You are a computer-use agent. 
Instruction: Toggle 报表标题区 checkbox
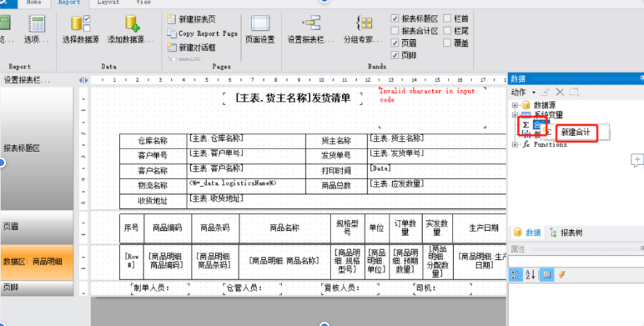[x=395, y=18]
